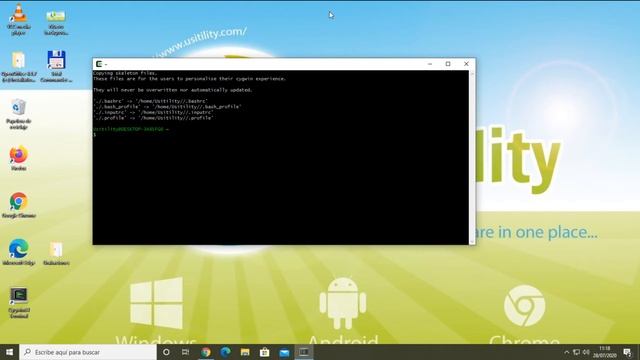Click the terminal's vertical scrollbar
The height and width of the screenshot is (360, 640).
472,158
